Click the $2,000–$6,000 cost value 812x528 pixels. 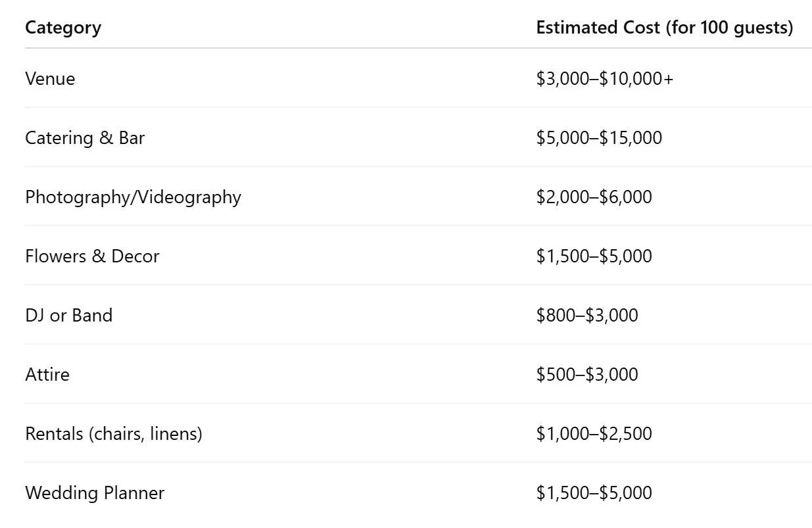(x=594, y=197)
